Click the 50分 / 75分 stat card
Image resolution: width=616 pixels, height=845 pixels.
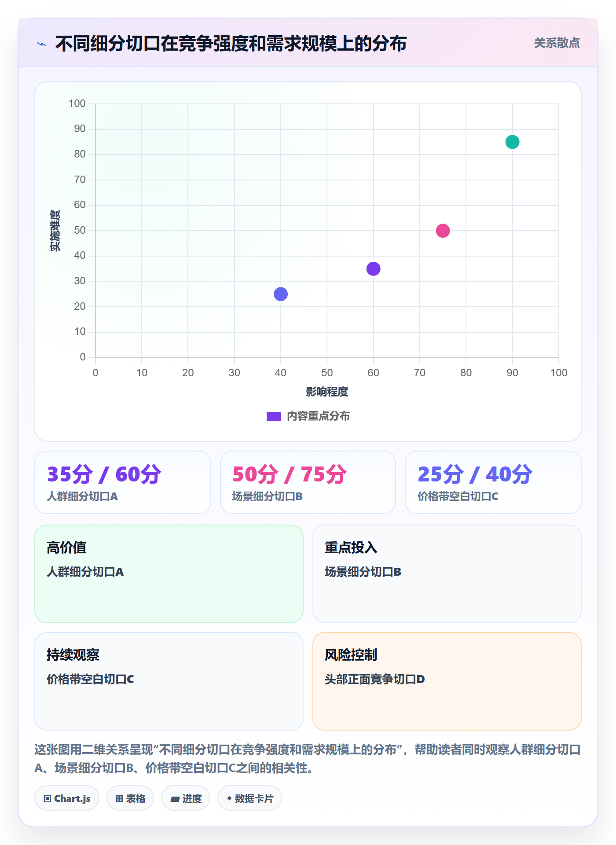point(308,482)
